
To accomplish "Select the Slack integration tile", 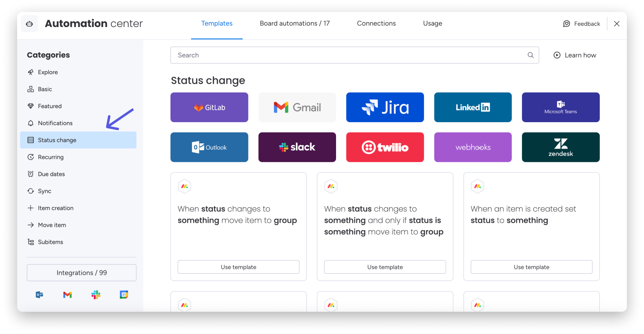I will tap(297, 147).
